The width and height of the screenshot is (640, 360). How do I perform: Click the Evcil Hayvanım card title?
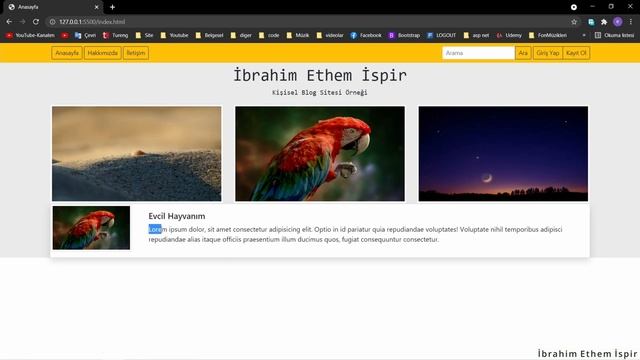coord(177,216)
